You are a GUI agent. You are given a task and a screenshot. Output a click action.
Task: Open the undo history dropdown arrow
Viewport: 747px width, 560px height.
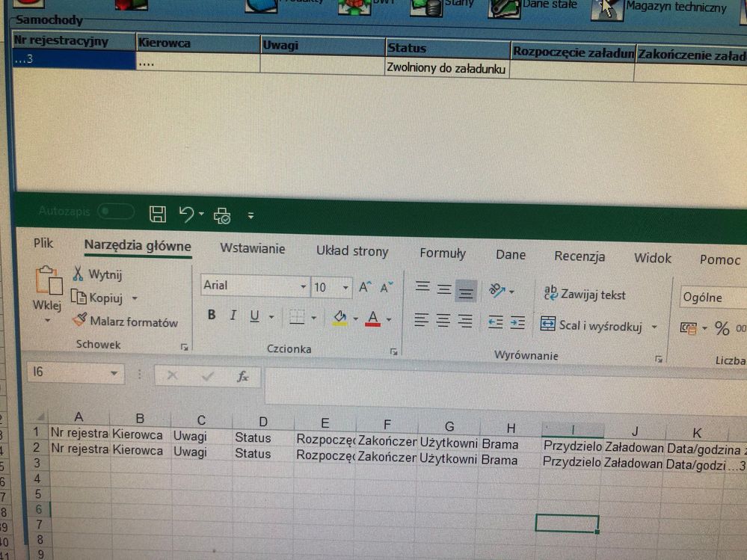click(x=202, y=215)
